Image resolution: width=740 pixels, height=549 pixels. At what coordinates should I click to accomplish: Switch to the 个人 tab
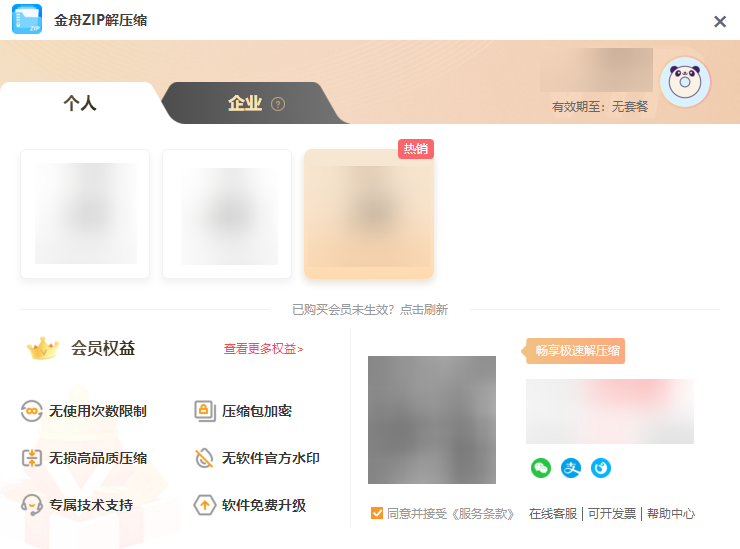pos(80,103)
